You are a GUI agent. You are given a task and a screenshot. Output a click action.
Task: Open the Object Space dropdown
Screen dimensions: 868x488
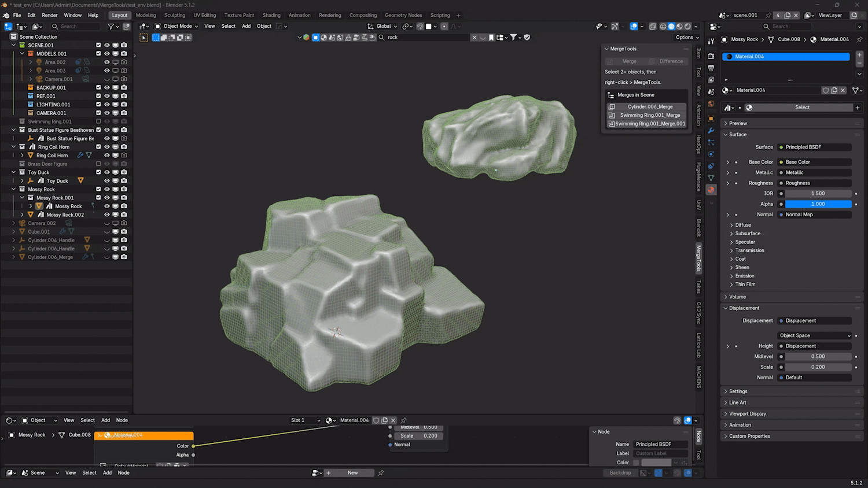click(815, 335)
